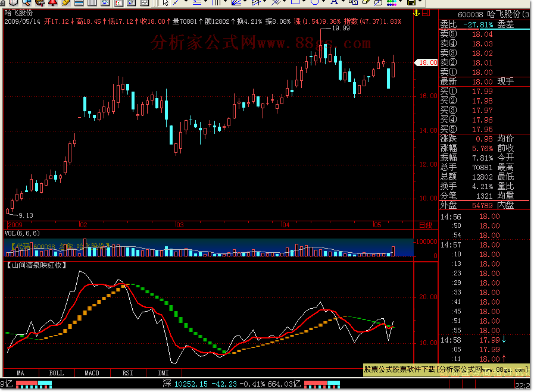Screen dimensions: 534x392
Task: Click the 涨跌 0.98 change value
Action: pyautogui.click(x=484, y=139)
